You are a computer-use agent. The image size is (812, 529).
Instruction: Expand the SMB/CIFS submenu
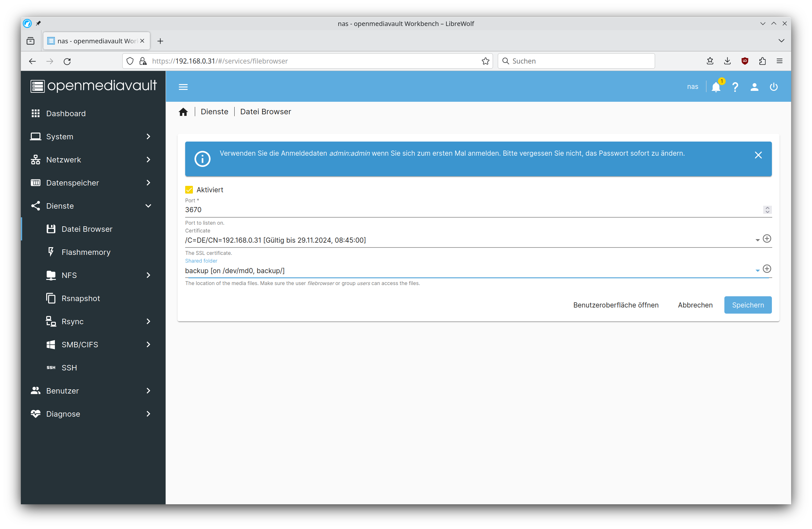pos(93,345)
